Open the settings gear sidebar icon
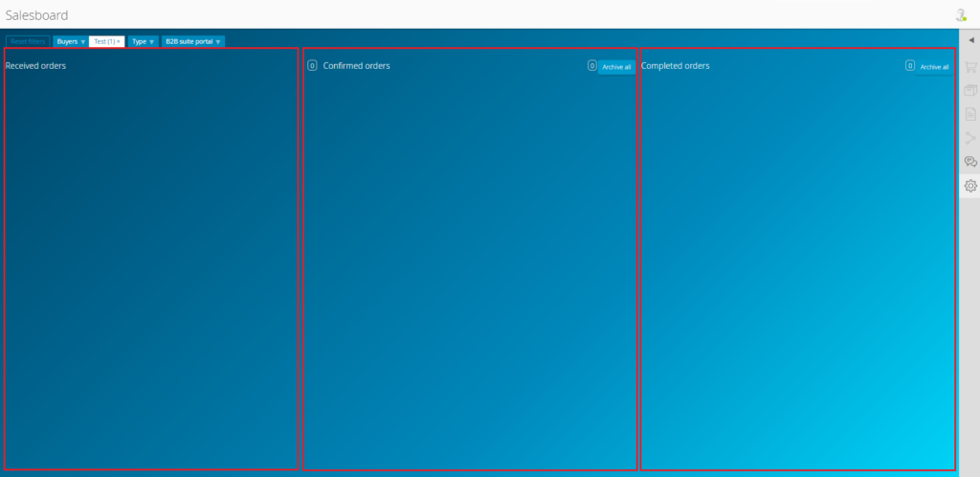The image size is (980, 477). (970, 185)
